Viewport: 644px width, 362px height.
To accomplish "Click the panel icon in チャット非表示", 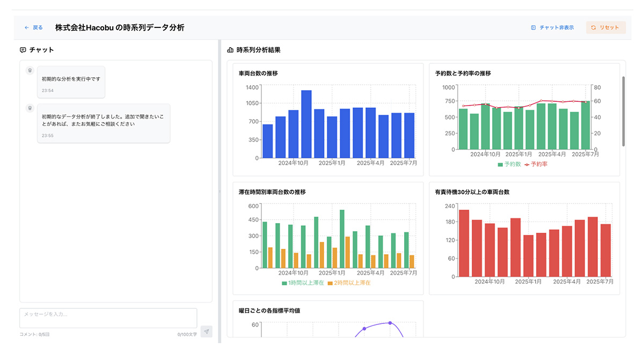I will click(533, 27).
